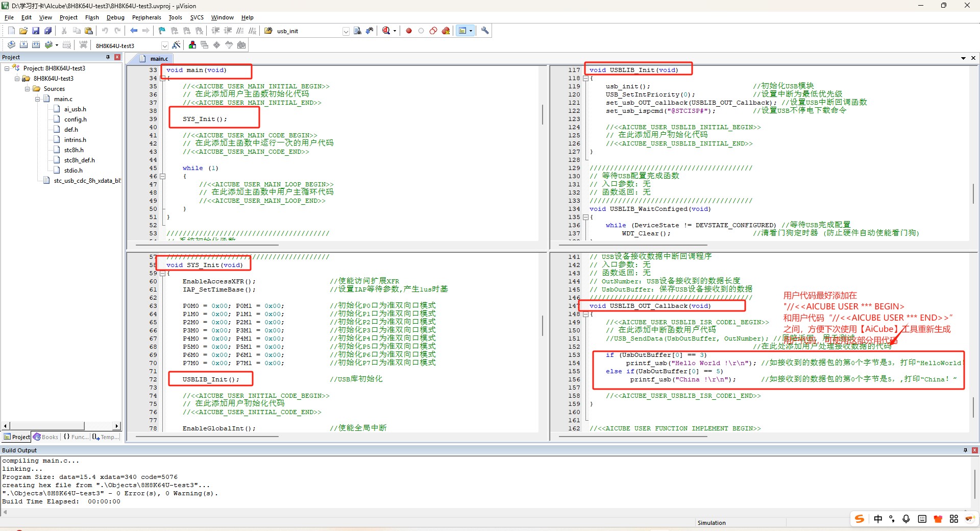The width and height of the screenshot is (980, 531).
Task: Toggle Sogou punctuation mode icon
Action: coord(892,519)
